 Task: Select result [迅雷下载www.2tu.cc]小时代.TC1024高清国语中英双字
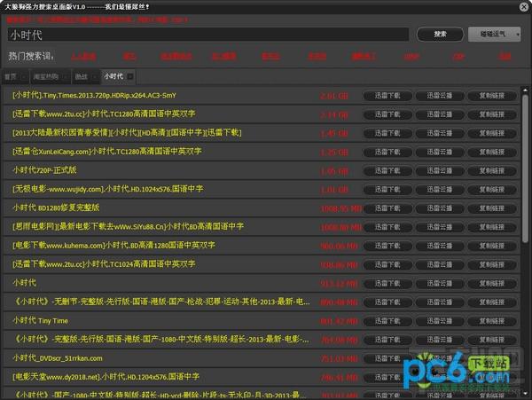[x=104, y=264]
